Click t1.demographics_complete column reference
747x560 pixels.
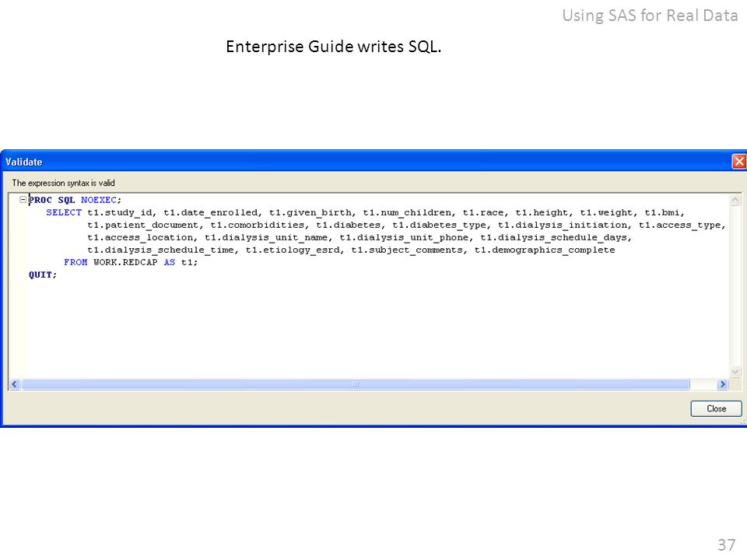click(x=545, y=250)
